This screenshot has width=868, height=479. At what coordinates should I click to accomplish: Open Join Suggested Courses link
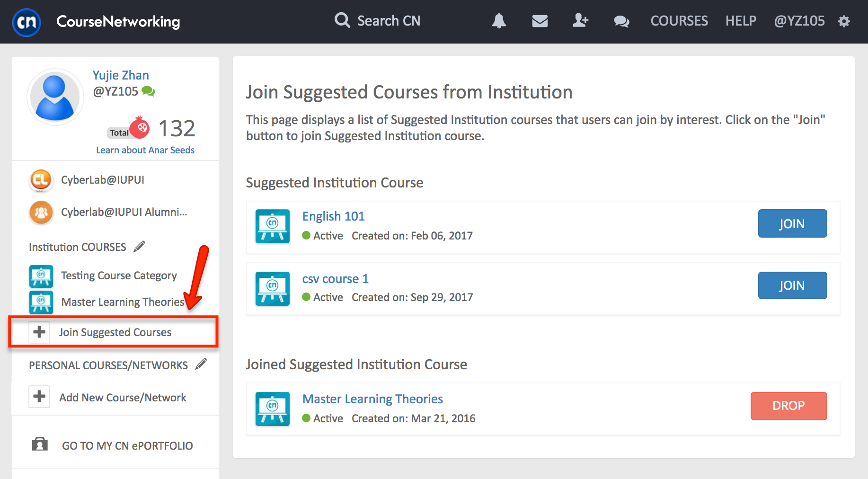point(115,332)
